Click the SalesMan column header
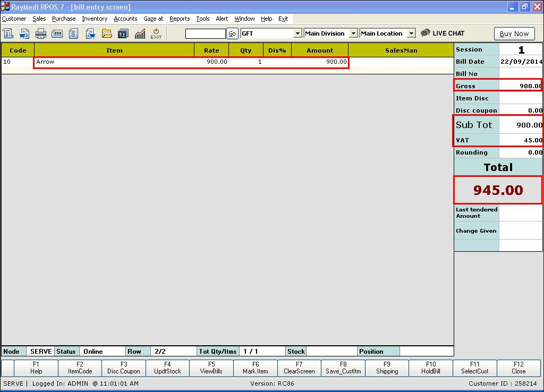 click(401, 50)
